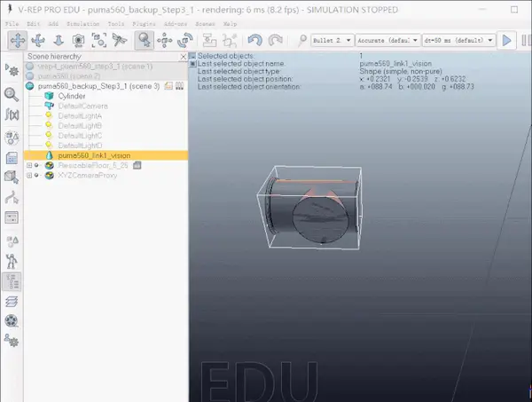The height and width of the screenshot is (402, 532).
Task: Open calculation modules f(x) icon
Action: pyautogui.click(x=12, y=114)
